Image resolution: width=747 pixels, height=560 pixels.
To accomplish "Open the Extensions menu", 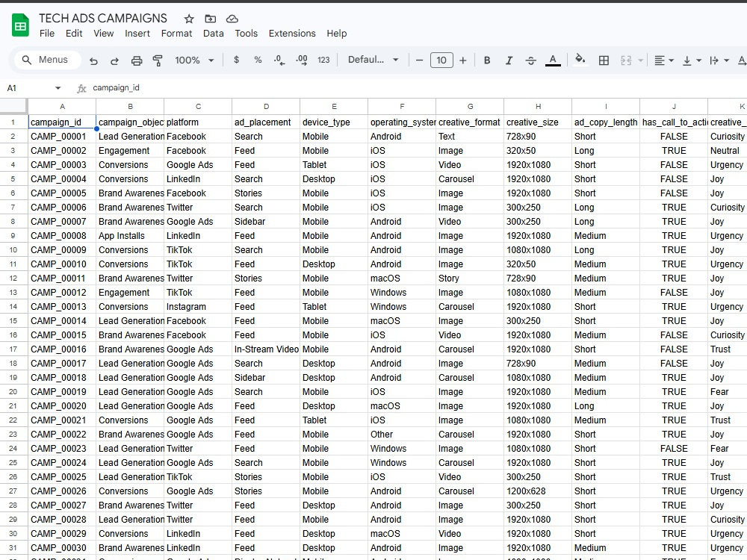I will [x=292, y=34].
